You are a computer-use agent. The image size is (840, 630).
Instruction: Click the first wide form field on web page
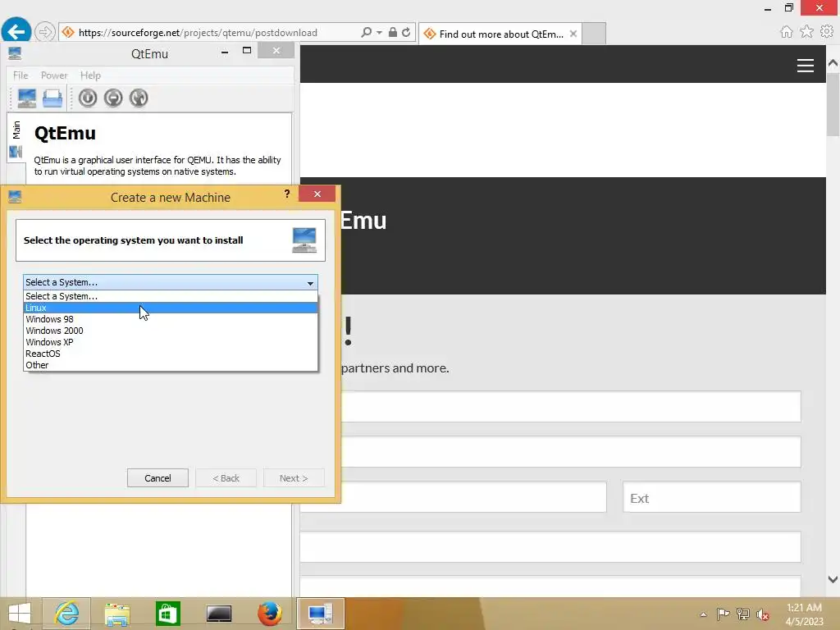[x=571, y=407]
